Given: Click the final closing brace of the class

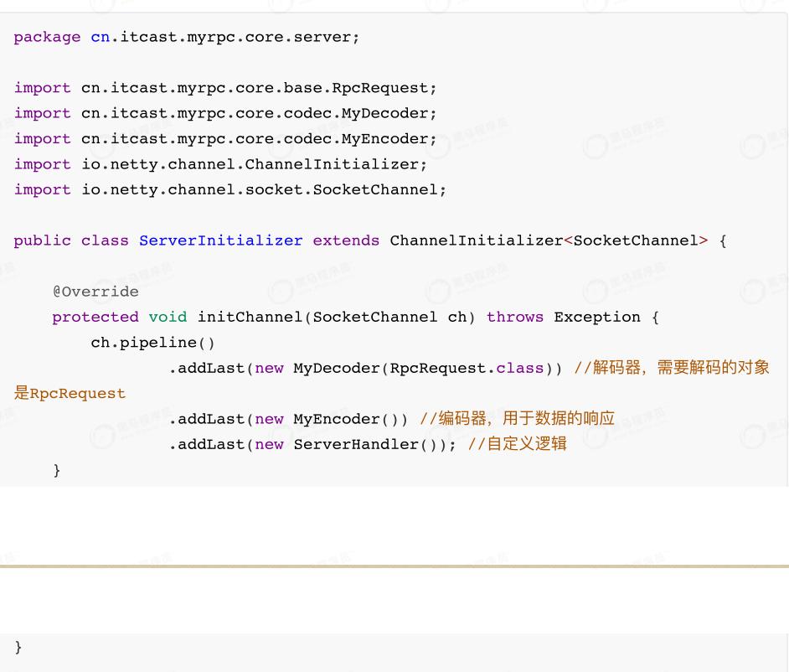Looking at the screenshot, I should 18,647.
